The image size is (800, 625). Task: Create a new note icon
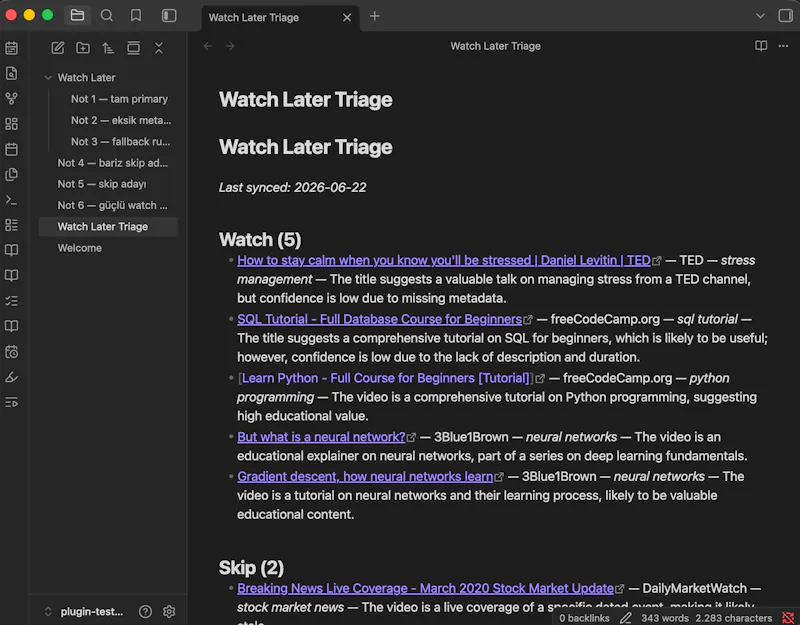(58, 48)
